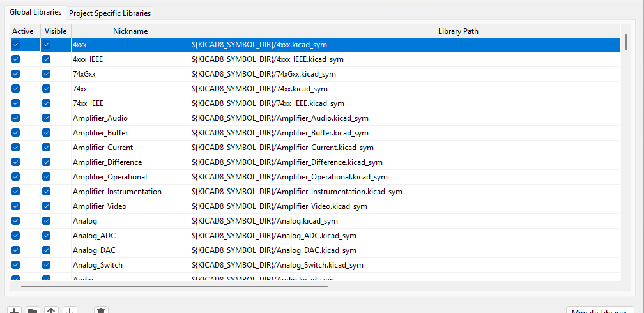
Task: Select the Amplifier_Audio nickname cell
Action: [130, 118]
